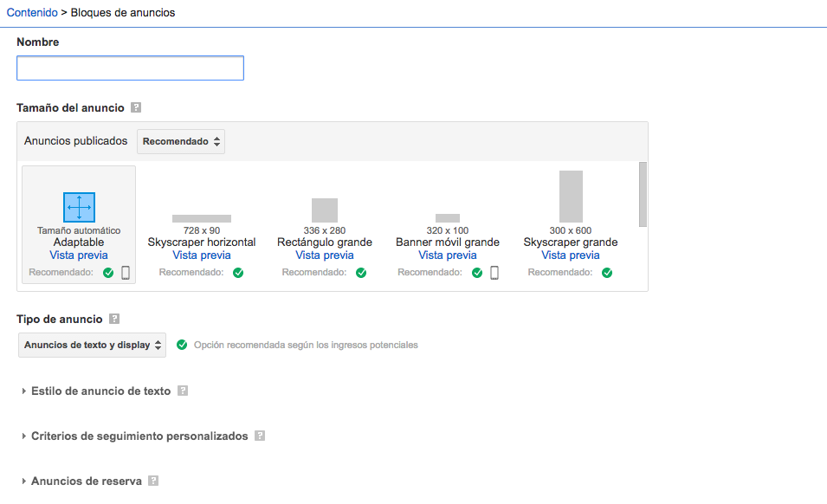
Task: Click the ad size list scrollbar
Action: point(643,194)
